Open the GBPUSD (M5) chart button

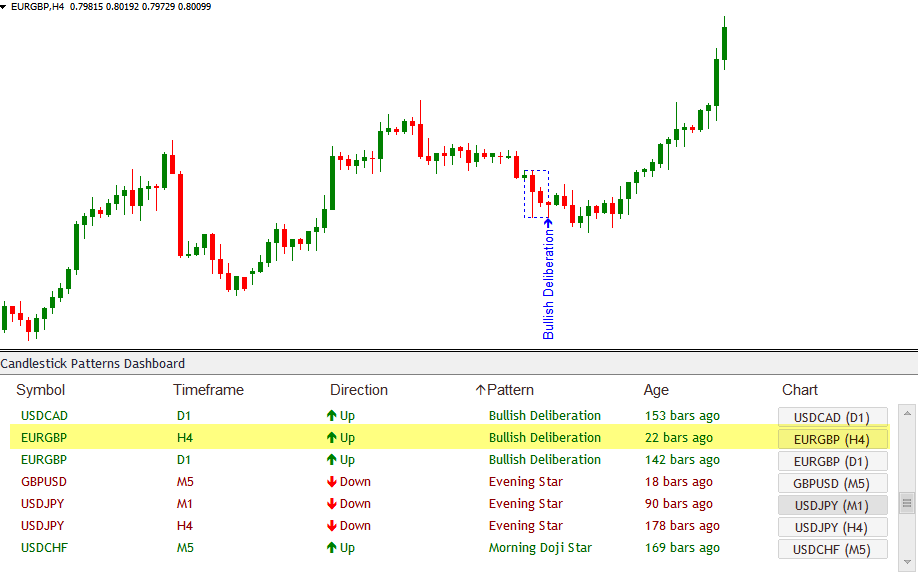832,482
